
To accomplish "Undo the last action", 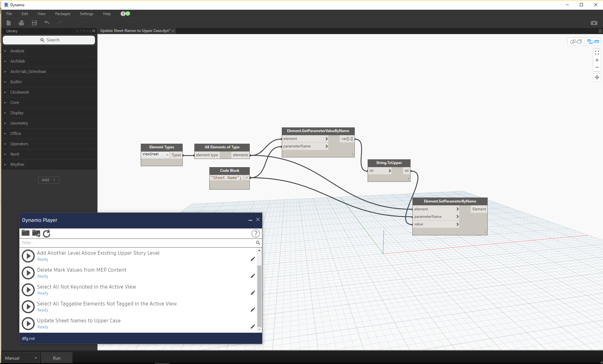I will tap(47, 23).
